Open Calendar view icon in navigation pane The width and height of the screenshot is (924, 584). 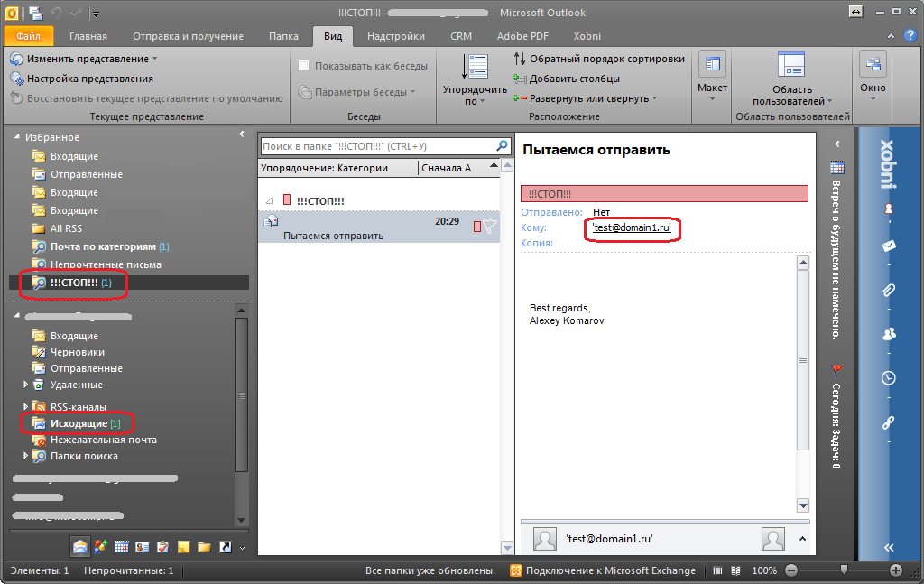(122, 547)
